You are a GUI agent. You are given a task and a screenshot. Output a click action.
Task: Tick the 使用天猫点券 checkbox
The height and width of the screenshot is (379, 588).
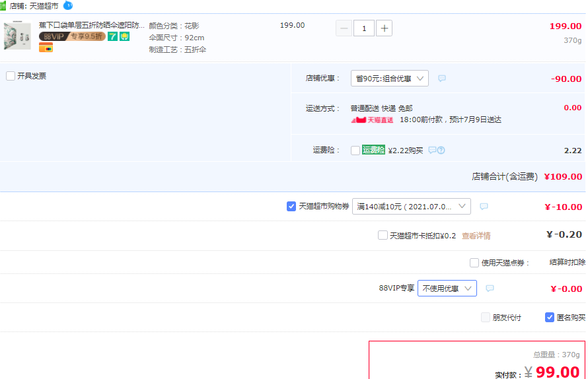tap(474, 262)
